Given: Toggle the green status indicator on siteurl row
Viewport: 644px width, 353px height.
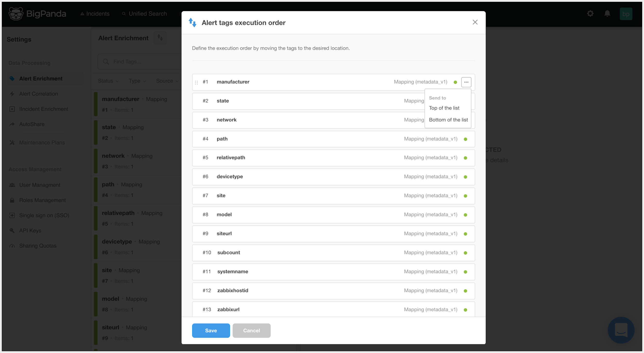Looking at the screenshot, I should (466, 234).
